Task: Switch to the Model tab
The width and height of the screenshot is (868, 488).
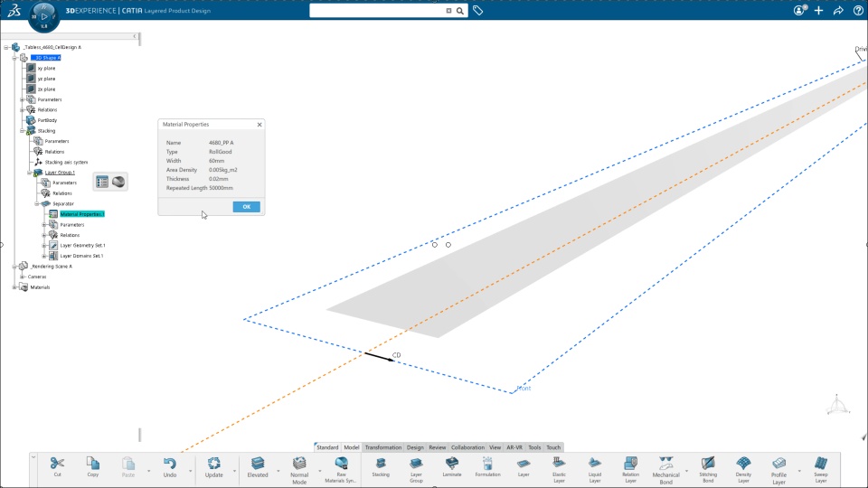Action: click(352, 447)
